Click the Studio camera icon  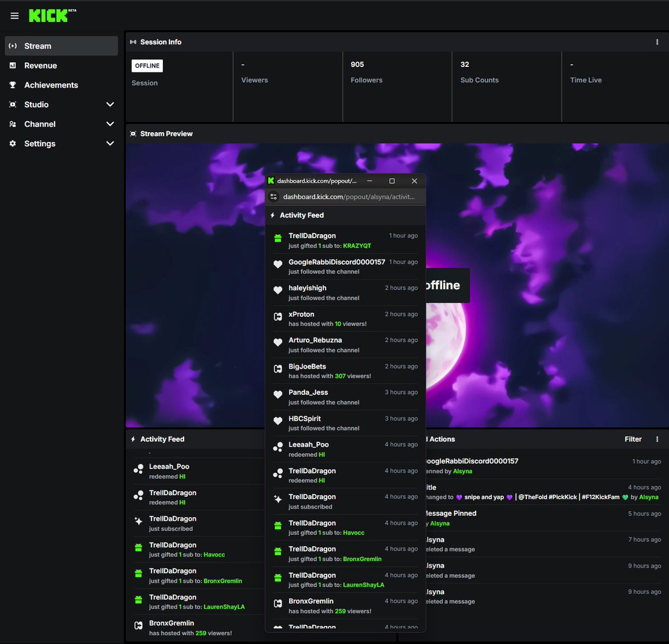tap(13, 104)
